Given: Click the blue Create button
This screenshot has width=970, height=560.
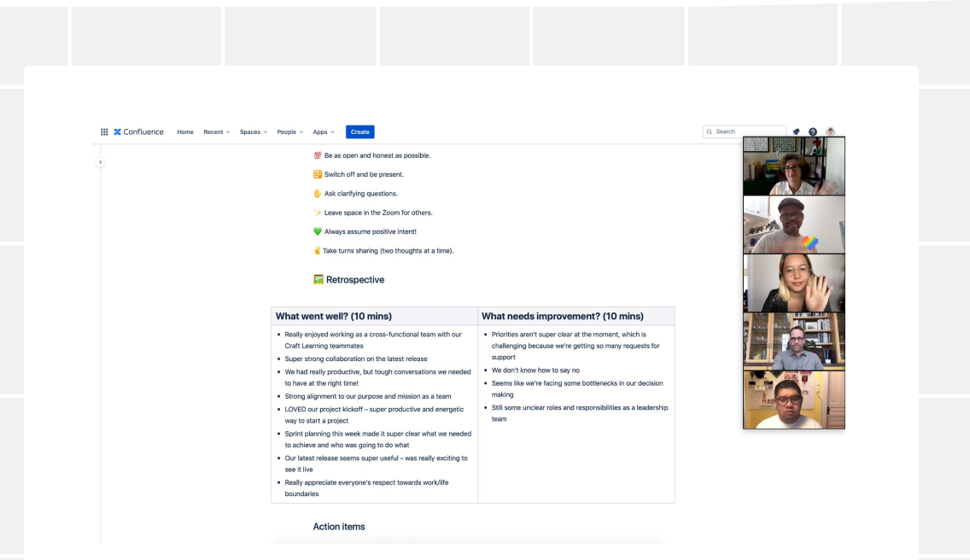Looking at the screenshot, I should click(360, 131).
